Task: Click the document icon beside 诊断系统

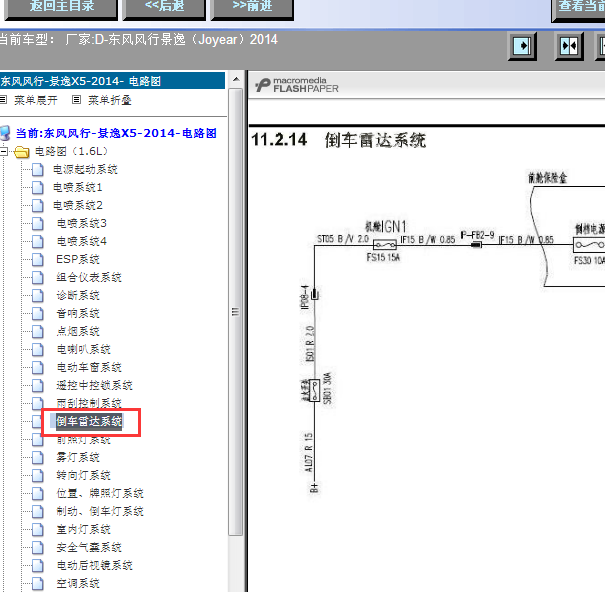Action: [37, 296]
